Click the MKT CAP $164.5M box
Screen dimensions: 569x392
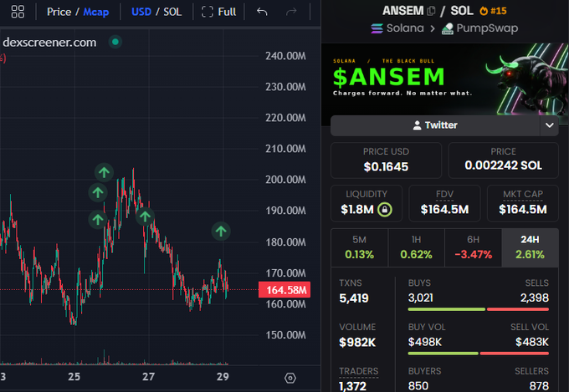click(522, 203)
